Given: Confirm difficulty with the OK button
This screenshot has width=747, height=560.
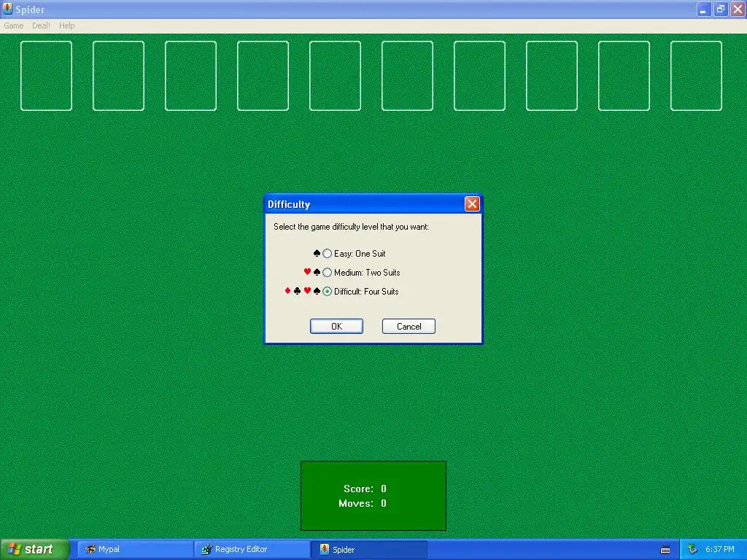Looking at the screenshot, I should click(x=336, y=326).
